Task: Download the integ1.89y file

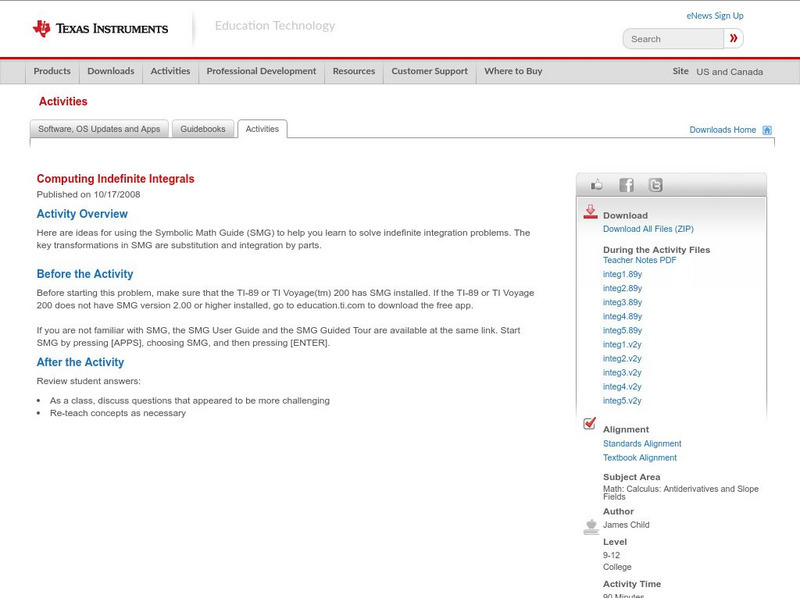Action: [622, 274]
